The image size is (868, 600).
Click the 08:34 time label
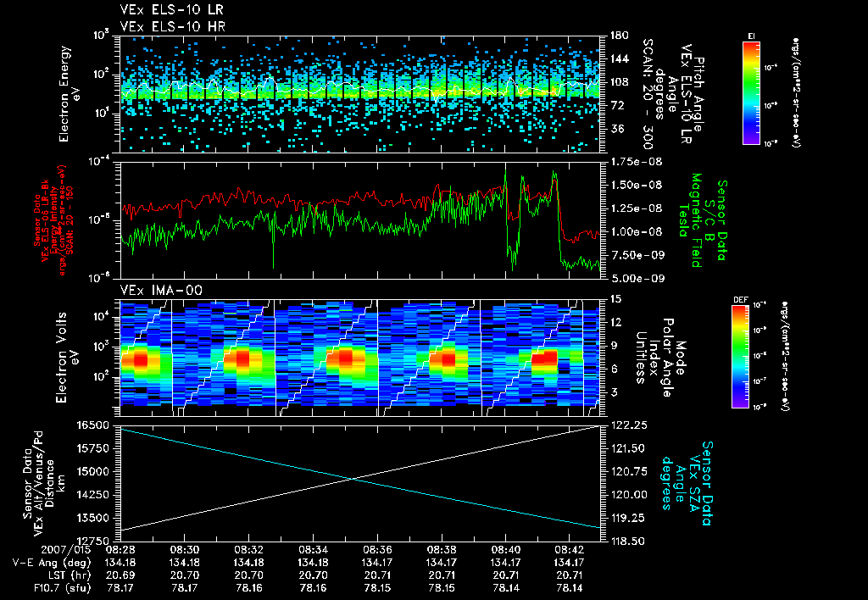click(x=314, y=550)
